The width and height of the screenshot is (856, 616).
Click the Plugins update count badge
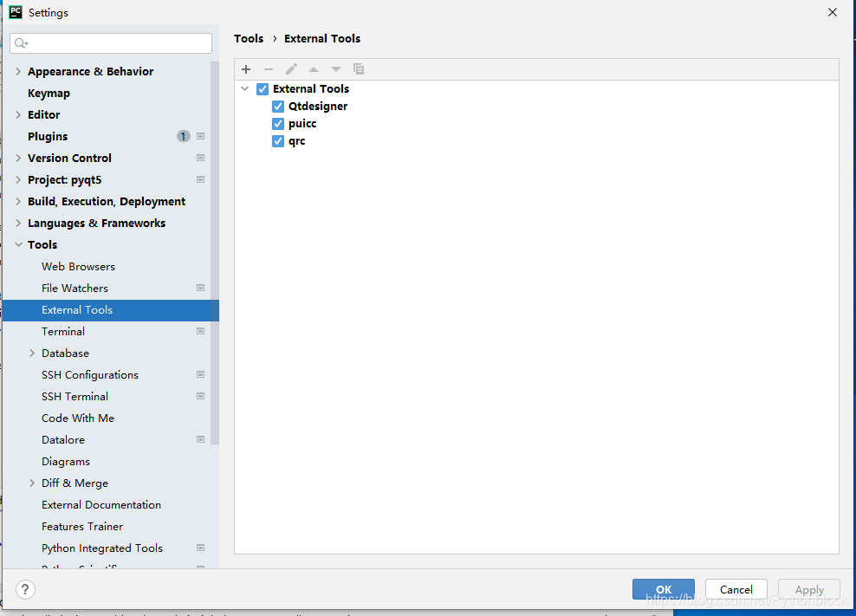184,136
